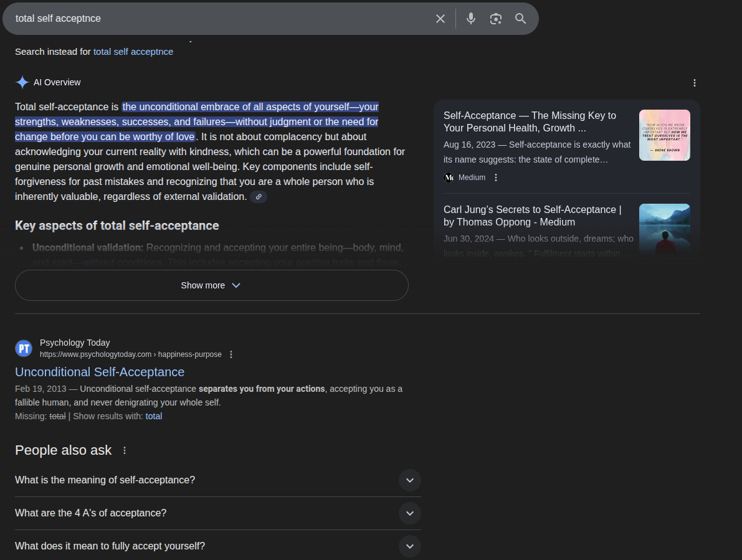Screen dimensions: 742x560
Task: Click highlighted 'unconditional embrace' definition text
Action: click(197, 121)
